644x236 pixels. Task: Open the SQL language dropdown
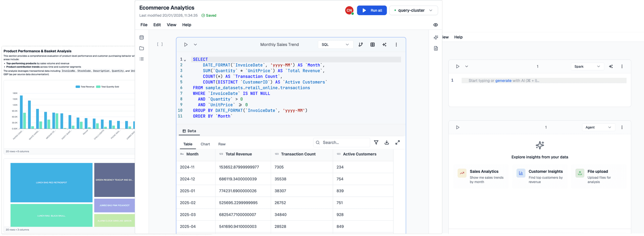335,45
